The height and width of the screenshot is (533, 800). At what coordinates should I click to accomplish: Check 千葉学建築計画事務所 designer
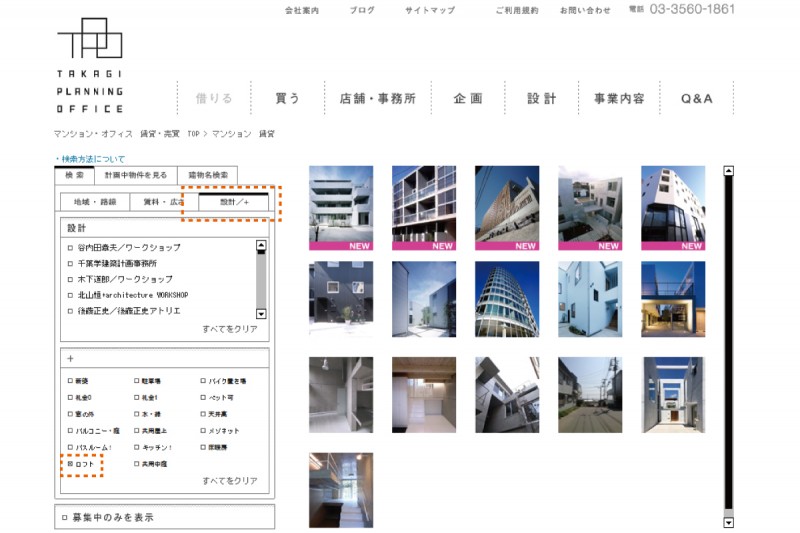[70, 264]
